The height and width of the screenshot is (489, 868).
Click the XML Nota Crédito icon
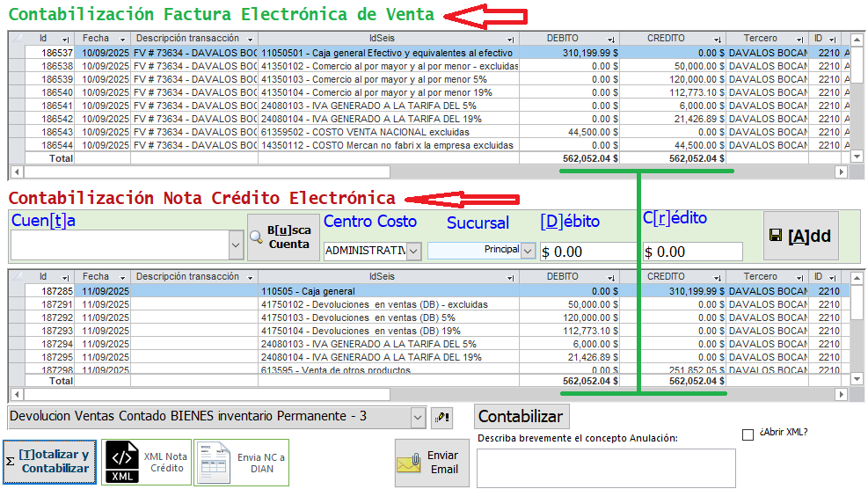122,462
